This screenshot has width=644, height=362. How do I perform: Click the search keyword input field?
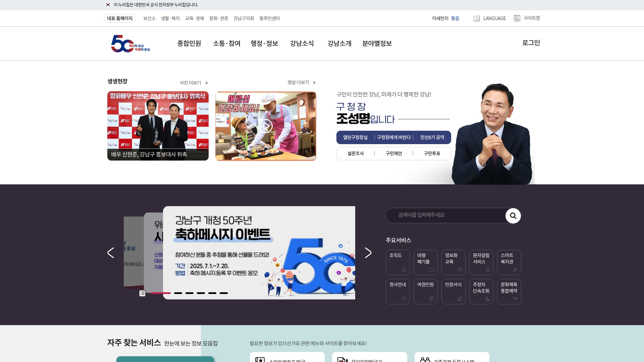[445, 216]
